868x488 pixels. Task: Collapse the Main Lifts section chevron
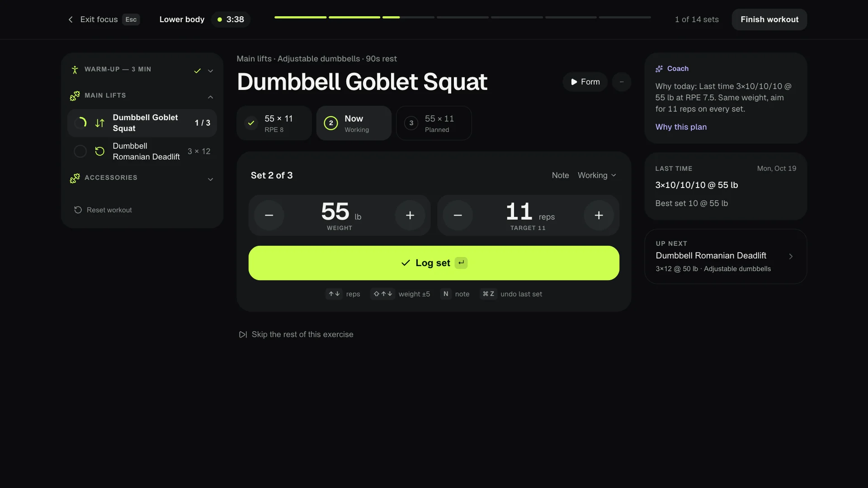[210, 97]
